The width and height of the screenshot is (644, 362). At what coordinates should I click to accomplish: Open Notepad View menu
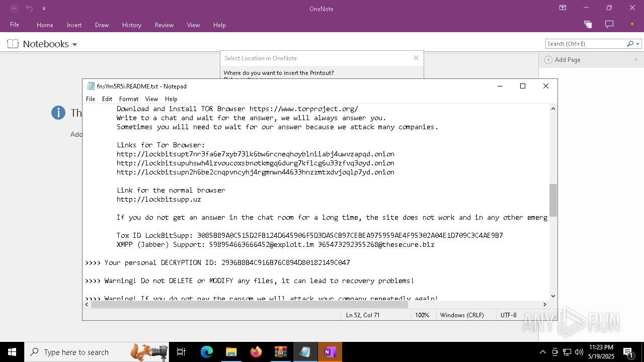coord(151,99)
